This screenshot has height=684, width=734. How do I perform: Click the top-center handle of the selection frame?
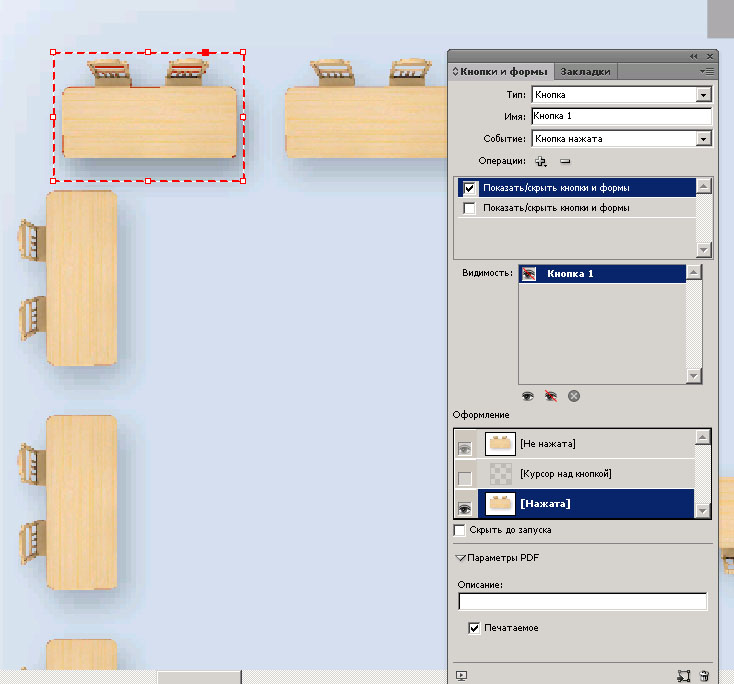(x=148, y=52)
